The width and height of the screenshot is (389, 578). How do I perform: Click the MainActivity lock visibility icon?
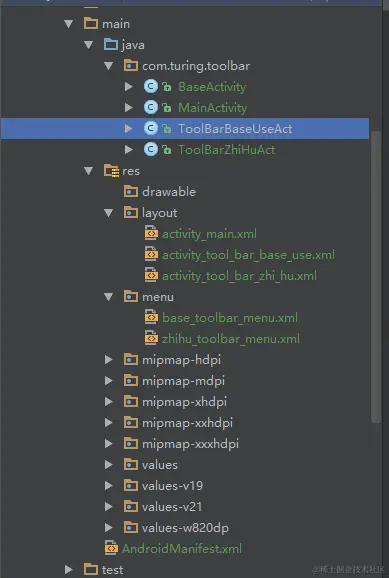coord(167,108)
